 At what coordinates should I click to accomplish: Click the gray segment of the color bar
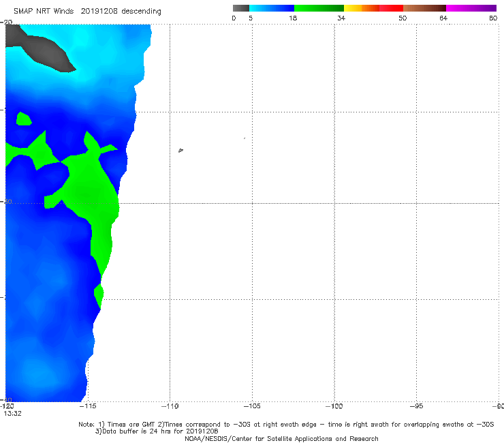click(241, 8)
